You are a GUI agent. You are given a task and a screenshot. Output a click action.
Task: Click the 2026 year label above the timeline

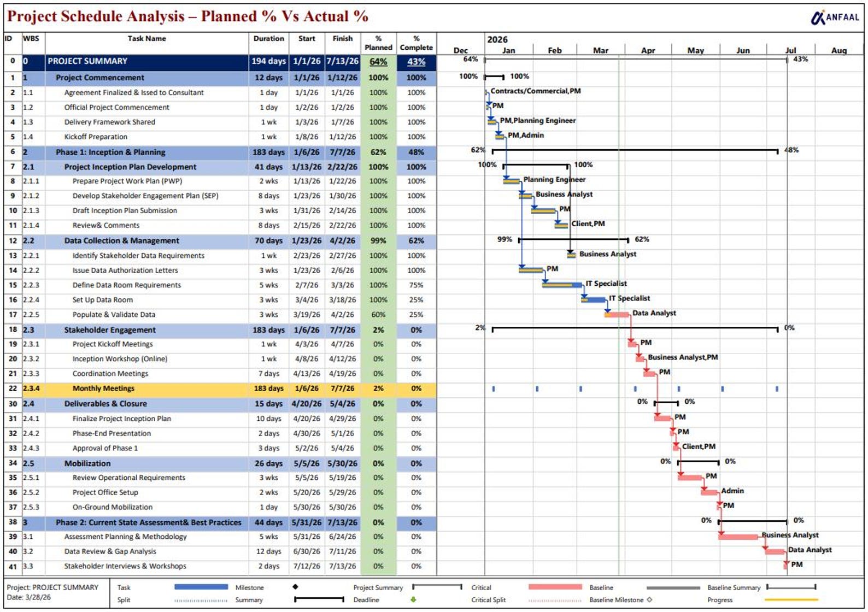497,39
